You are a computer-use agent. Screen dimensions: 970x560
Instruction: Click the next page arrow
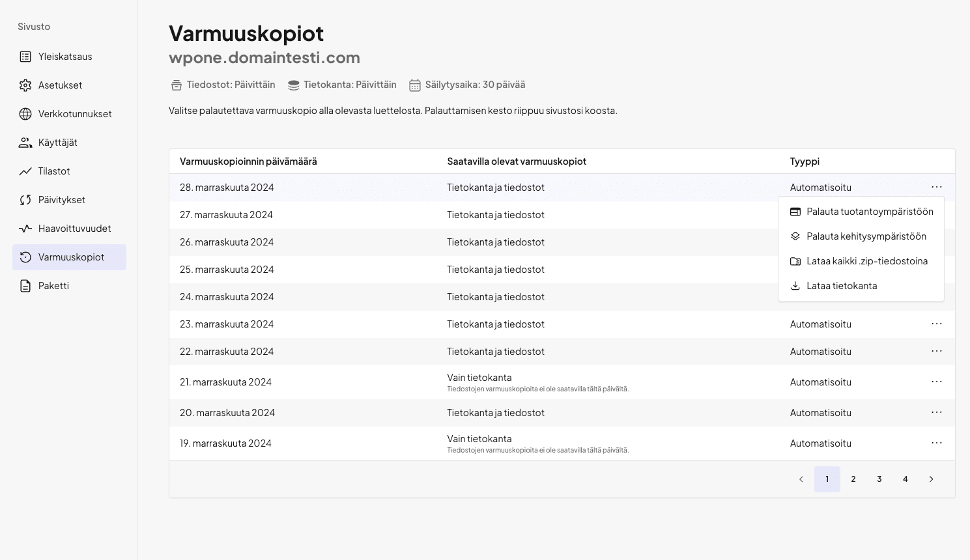tap(931, 479)
